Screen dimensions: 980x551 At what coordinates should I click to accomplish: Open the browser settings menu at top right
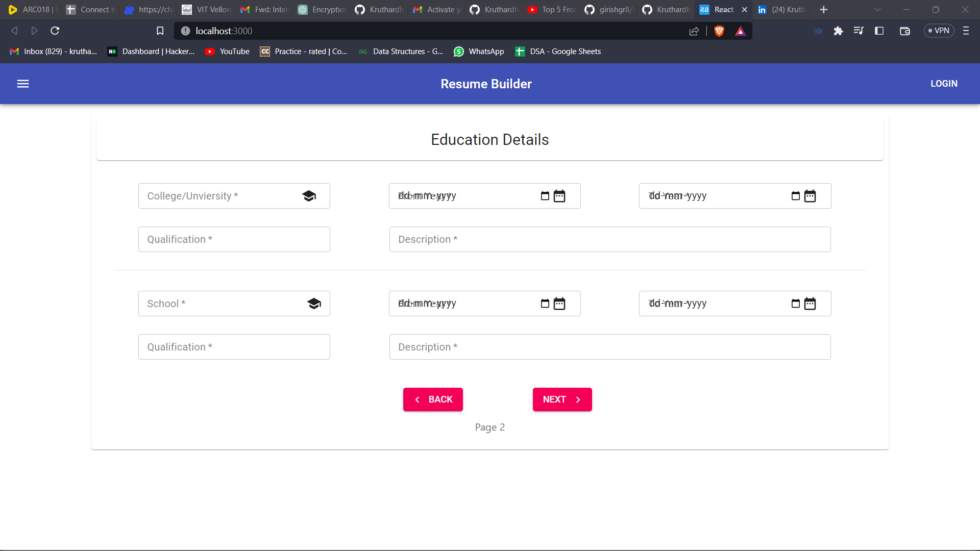tap(966, 31)
